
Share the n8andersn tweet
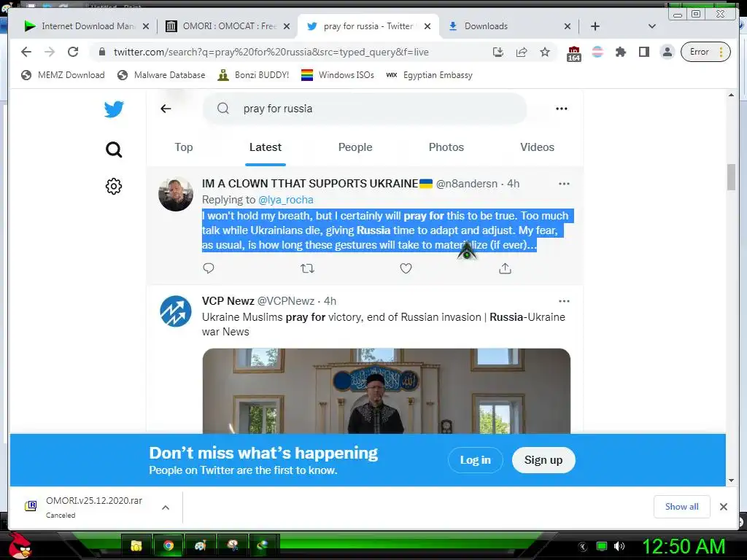[505, 268]
